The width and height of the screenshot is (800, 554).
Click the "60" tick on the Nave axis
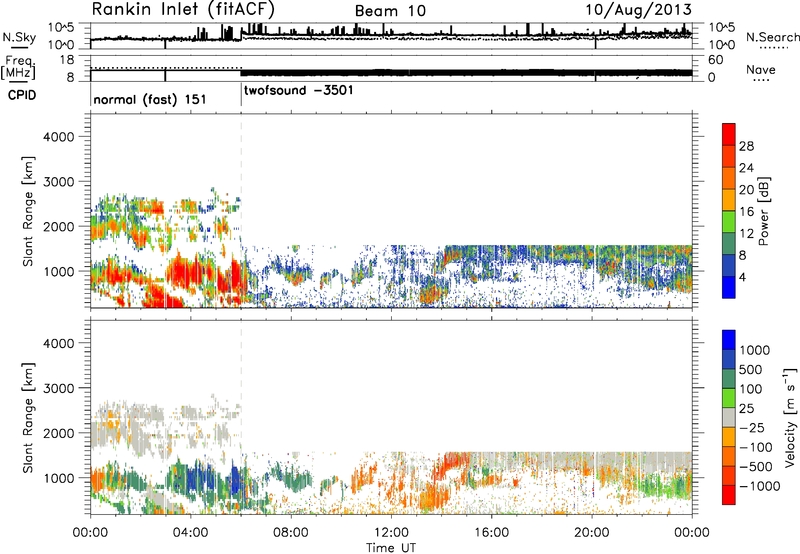pyautogui.click(x=716, y=60)
